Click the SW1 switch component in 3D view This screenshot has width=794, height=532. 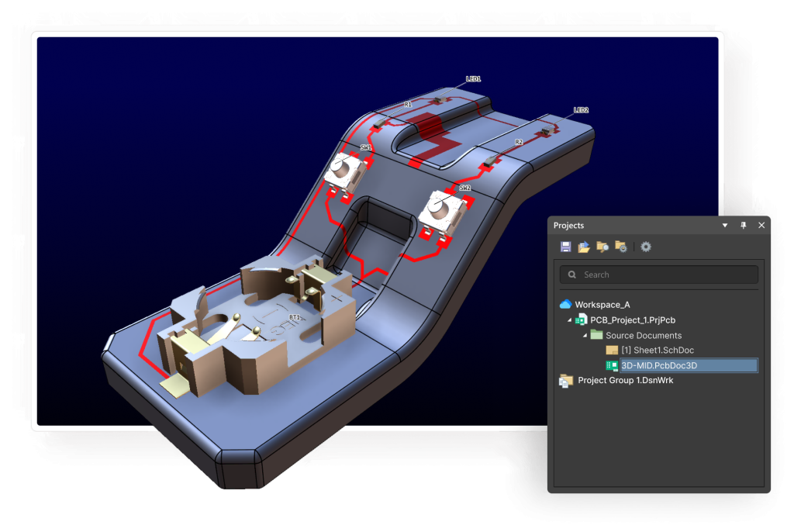pos(343,171)
